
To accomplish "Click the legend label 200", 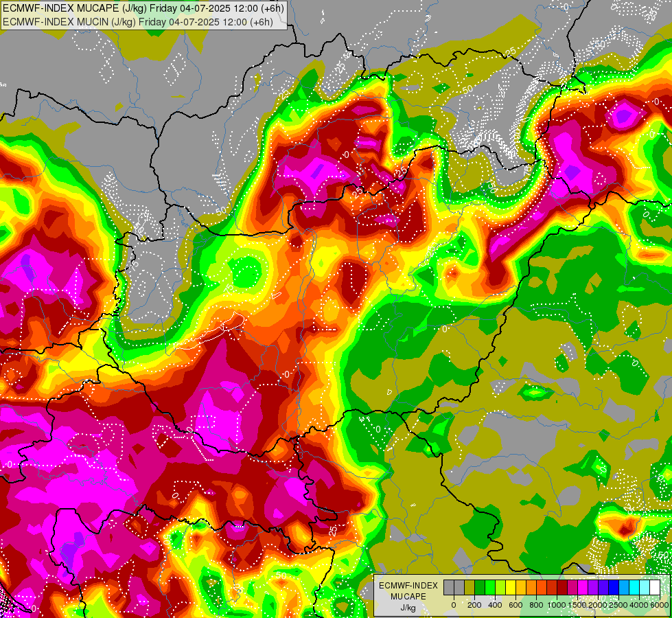I will click(x=474, y=605).
